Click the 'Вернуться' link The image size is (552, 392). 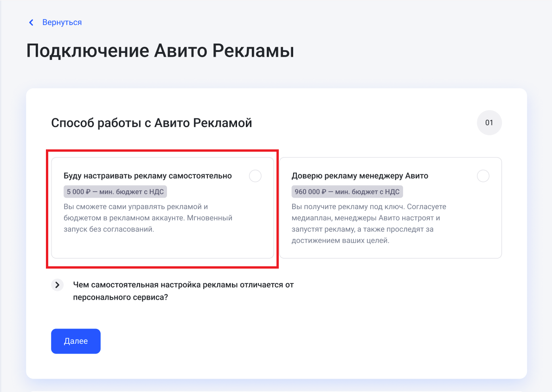point(61,22)
